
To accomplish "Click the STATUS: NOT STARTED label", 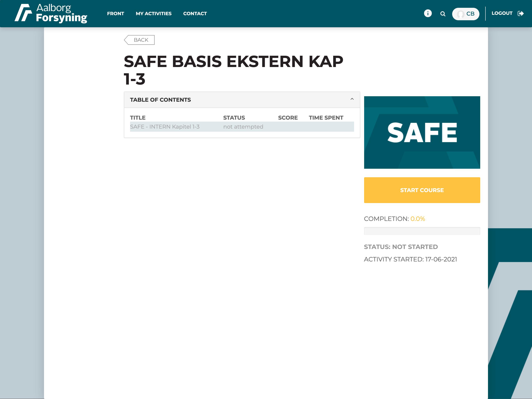I will point(401,247).
